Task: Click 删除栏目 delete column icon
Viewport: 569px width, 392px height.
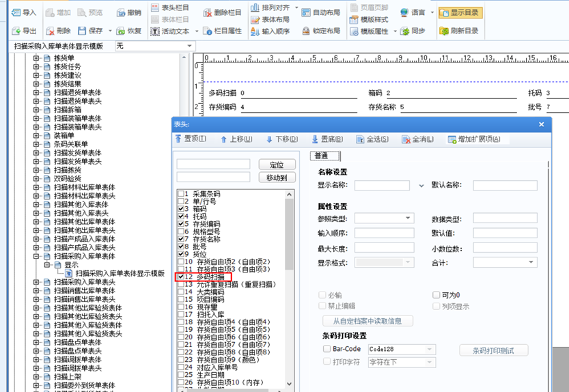Action: coord(208,13)
